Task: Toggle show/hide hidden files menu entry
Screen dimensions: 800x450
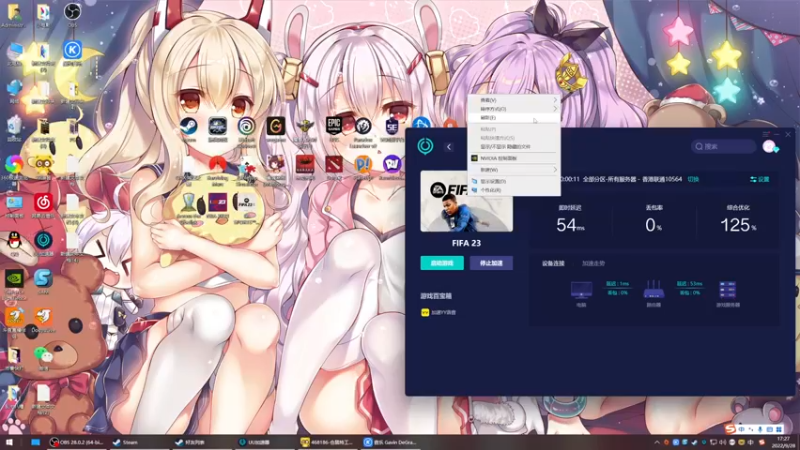Action: click(x=514, y=146)
